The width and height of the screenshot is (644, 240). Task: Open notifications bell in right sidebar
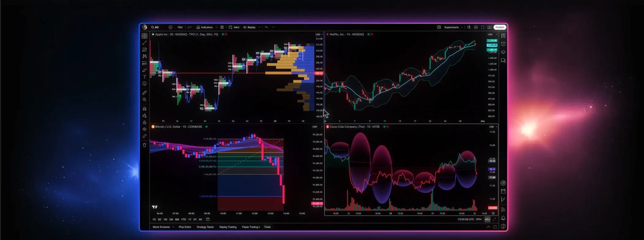coord(503,218)
